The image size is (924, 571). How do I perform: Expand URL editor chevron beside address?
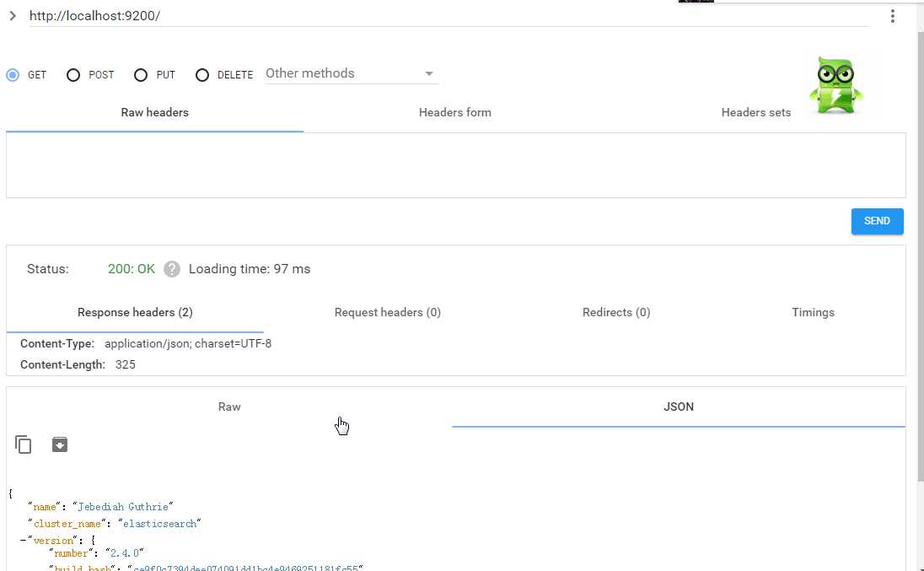coord(13,16)
